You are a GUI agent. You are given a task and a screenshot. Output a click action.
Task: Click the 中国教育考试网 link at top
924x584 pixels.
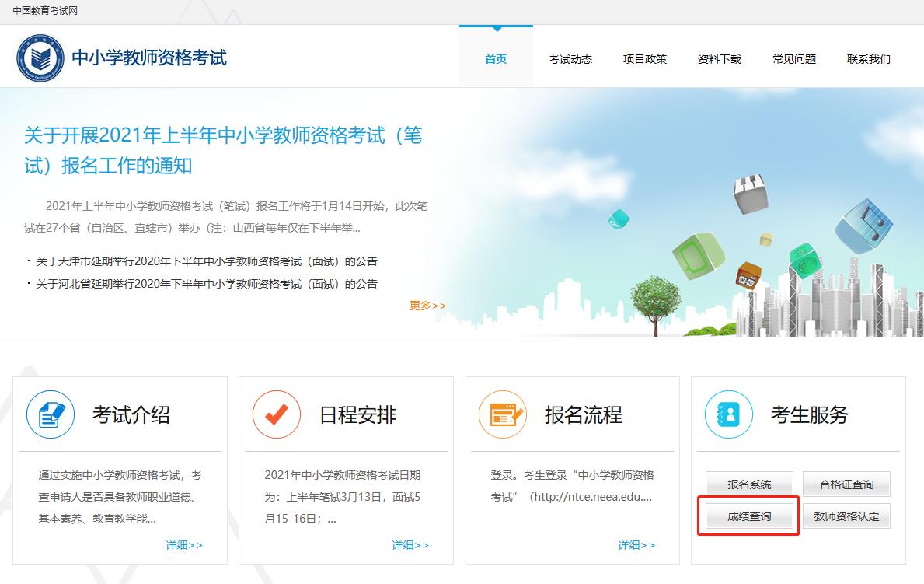(x=45, y=11)
